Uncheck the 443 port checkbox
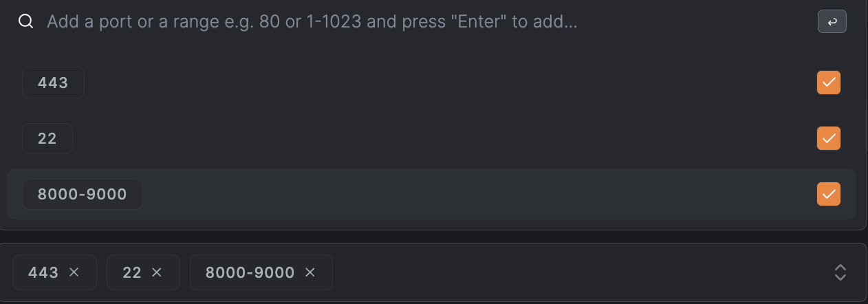 (828, 83)
